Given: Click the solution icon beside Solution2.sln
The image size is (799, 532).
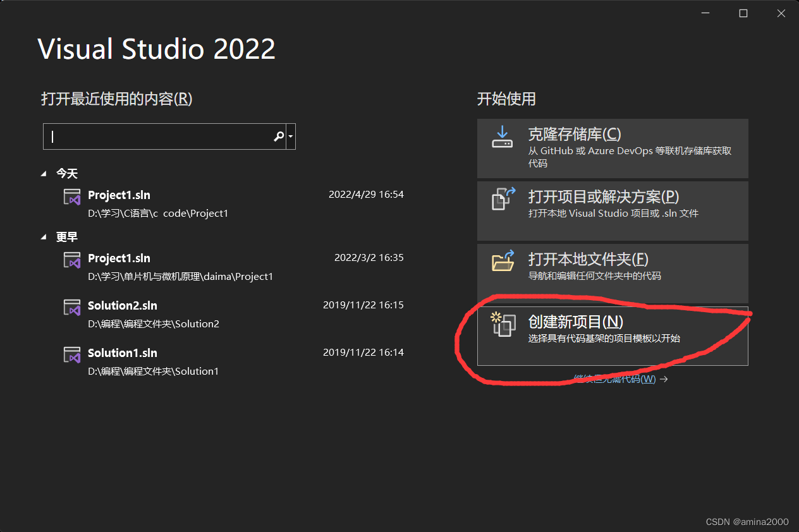Looking at the screenshot, I should point(72,307).
